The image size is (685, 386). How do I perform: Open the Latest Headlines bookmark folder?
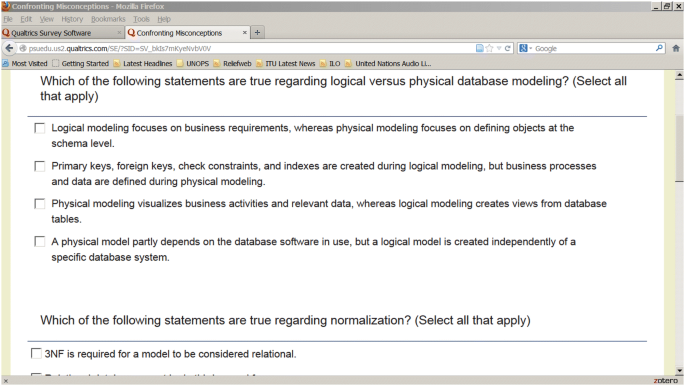click(x=143, y=64)
